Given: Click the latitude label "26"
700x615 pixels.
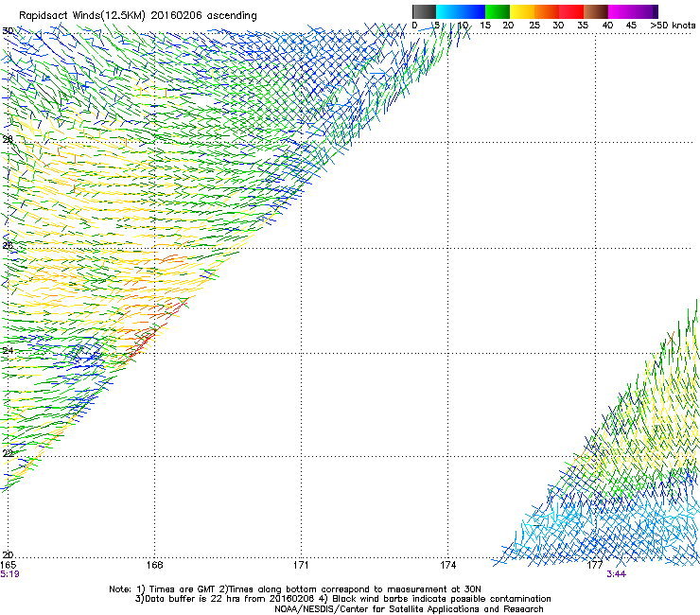Looking at the screenshot, I should pyautogui.click(x=8, y=245).
